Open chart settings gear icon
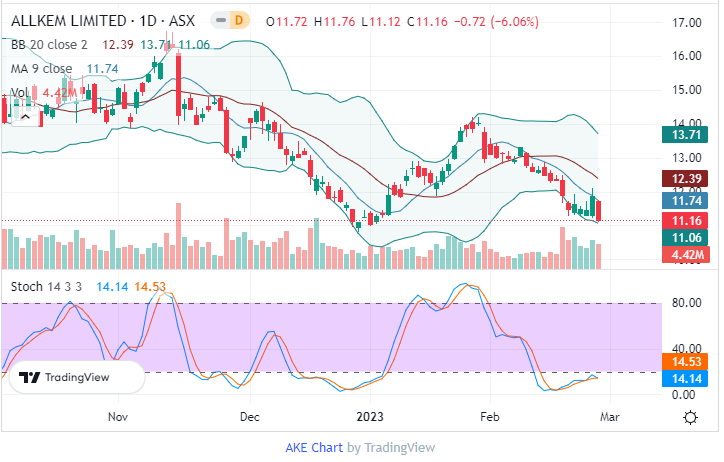The width and height of the screenshot is (724, 462). (690, 417)
